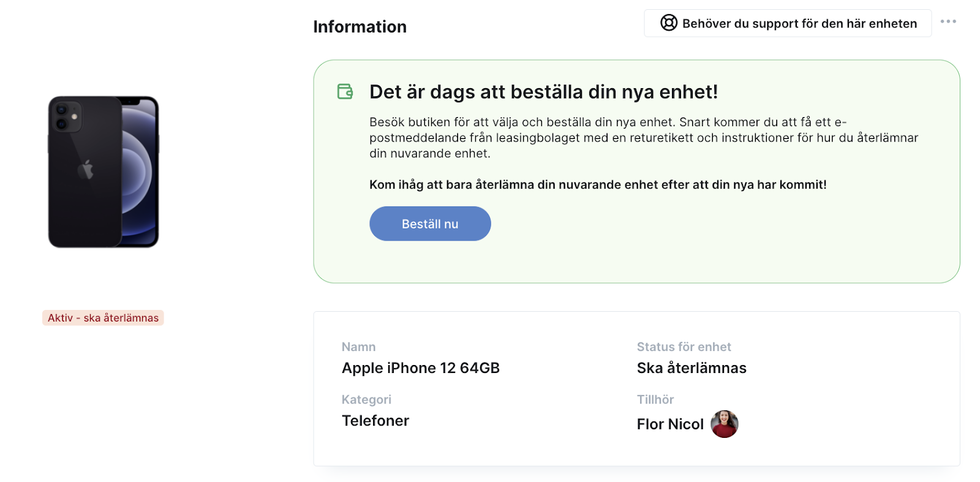Click the Apple logo on the phone image
Image resolution: width=980 pixels, height=482 pixels.
(86, 170)
